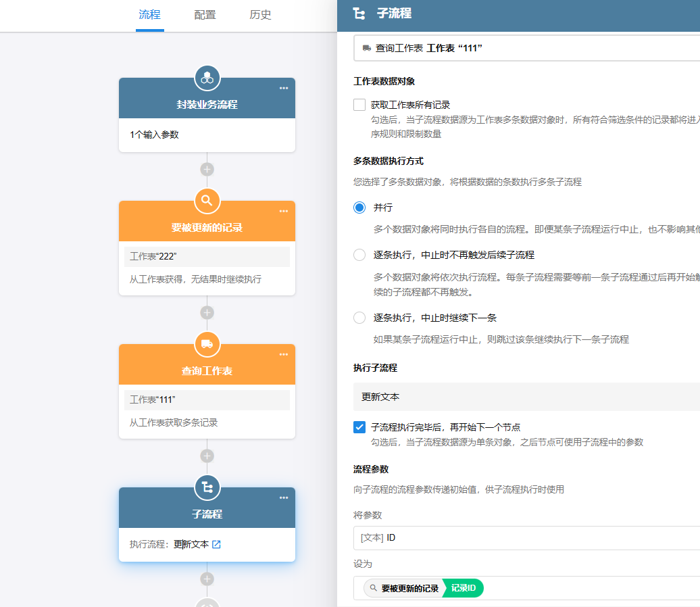700x607 pixels.
Task: Select the 并行 radio option
Action: (359, 208)
